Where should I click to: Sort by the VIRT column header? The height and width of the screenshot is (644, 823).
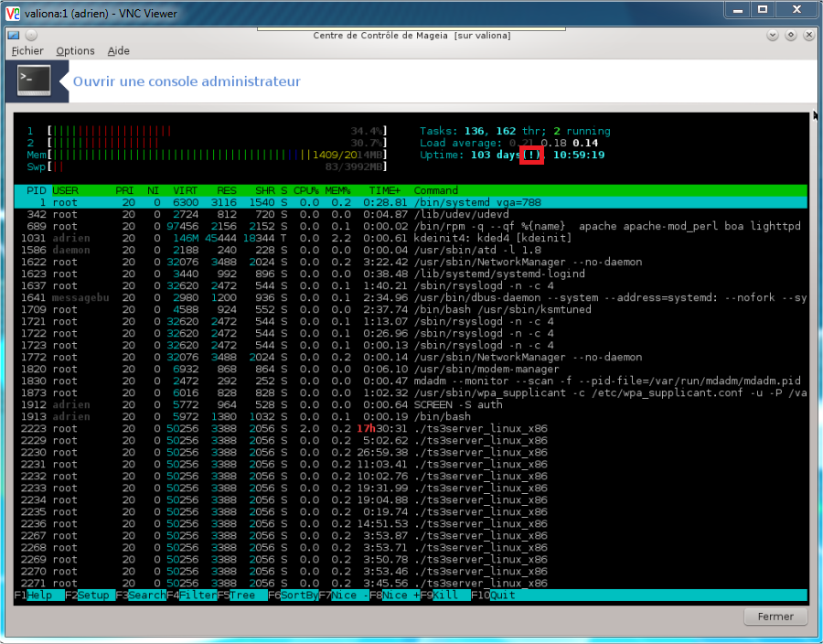click(x=186, y=190)
